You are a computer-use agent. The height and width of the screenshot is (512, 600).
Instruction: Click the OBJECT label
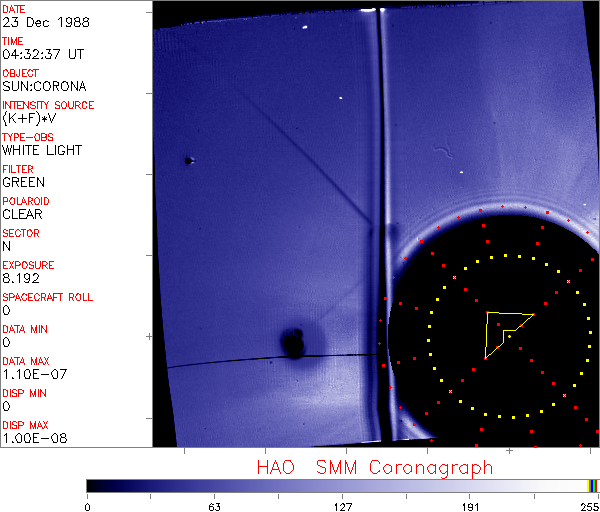(x=21, y=73)
